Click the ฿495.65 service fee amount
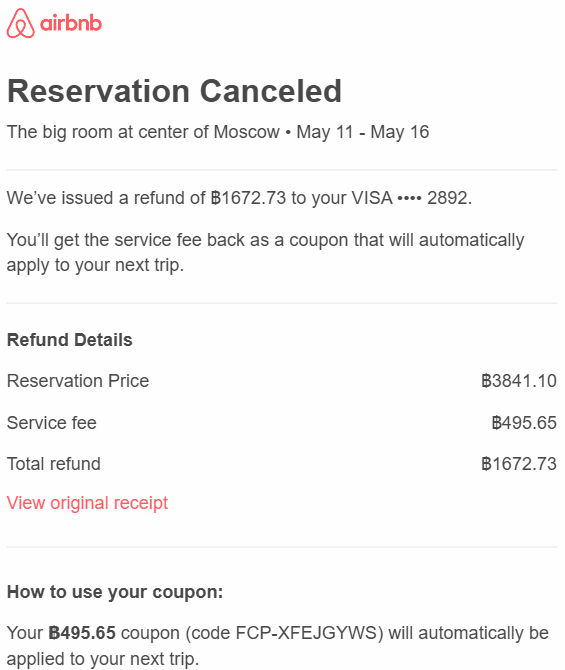 pyautogui.click(x=524, y=423)
